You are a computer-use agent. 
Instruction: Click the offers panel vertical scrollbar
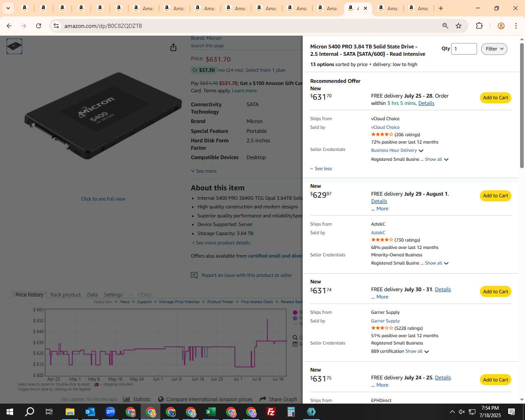tap(522, 105)
